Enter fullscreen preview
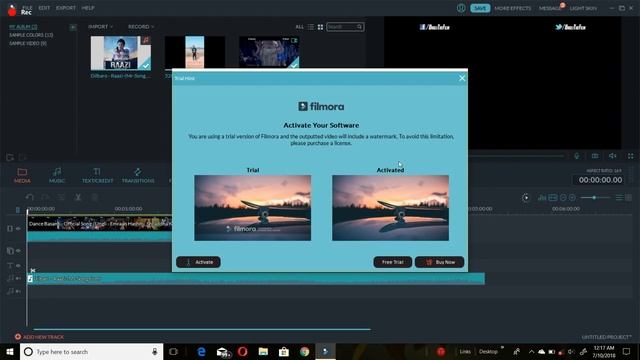 [631, 156]
